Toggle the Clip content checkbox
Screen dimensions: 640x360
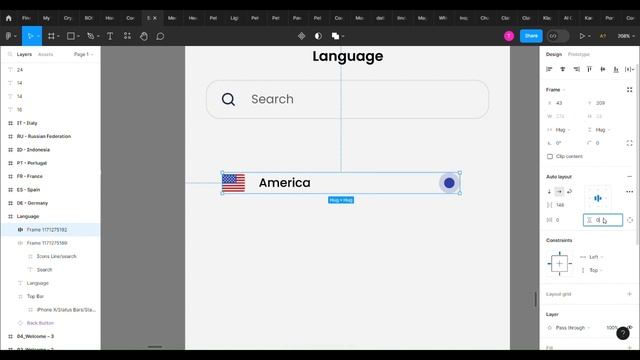pos(550,156)
